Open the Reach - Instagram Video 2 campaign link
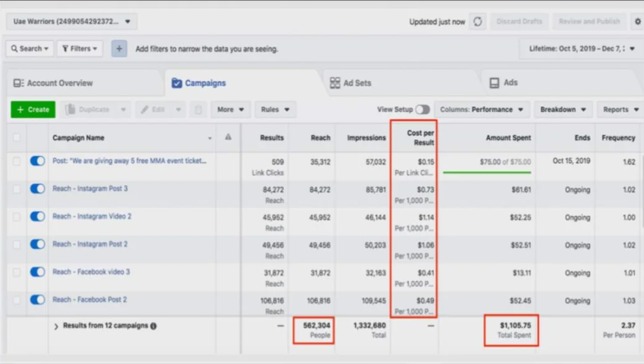This screenshot has width=644, height=364. [92, 216]
